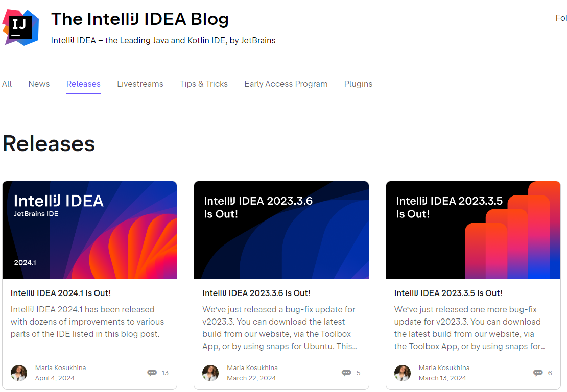
Task: Click the comments icon showing 5 comments
Action: [346, 373]
